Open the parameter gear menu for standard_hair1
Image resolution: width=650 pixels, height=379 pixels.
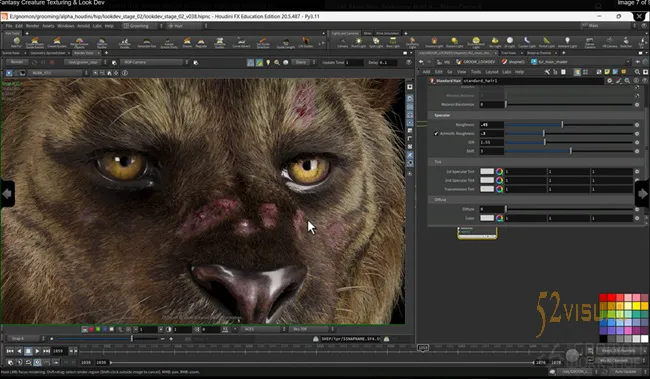tap(610, 81)
